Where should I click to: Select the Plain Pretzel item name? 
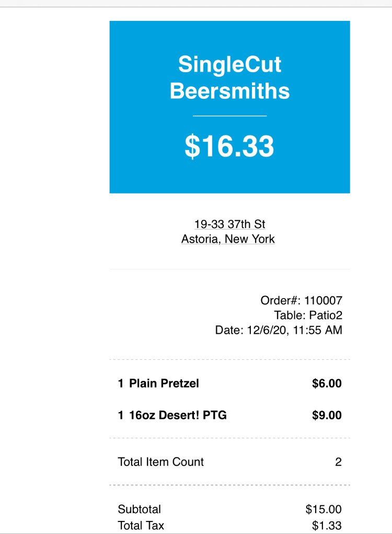[x=164, y=383]
